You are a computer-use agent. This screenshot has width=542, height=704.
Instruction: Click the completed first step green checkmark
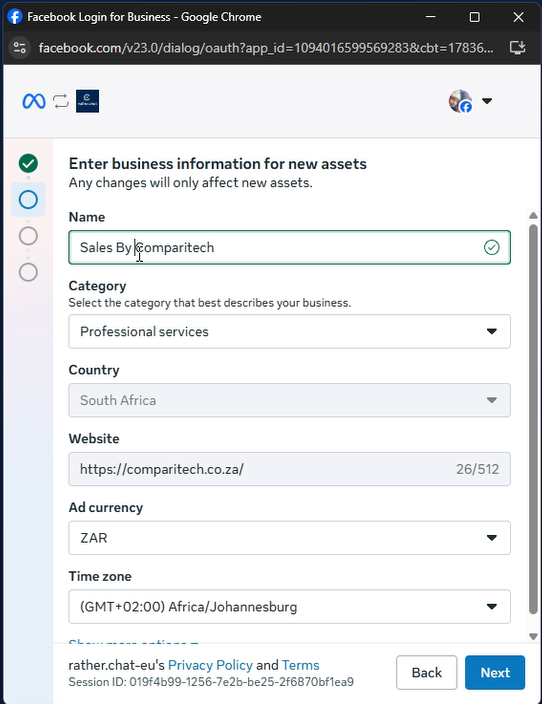pyautogui.click(x=28, y=163)
